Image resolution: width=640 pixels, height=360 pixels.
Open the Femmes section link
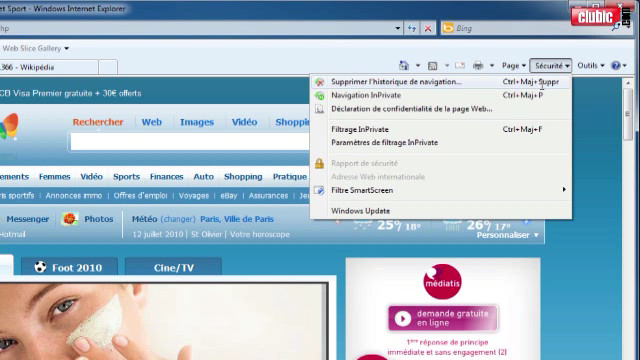(x=55, y=177)
